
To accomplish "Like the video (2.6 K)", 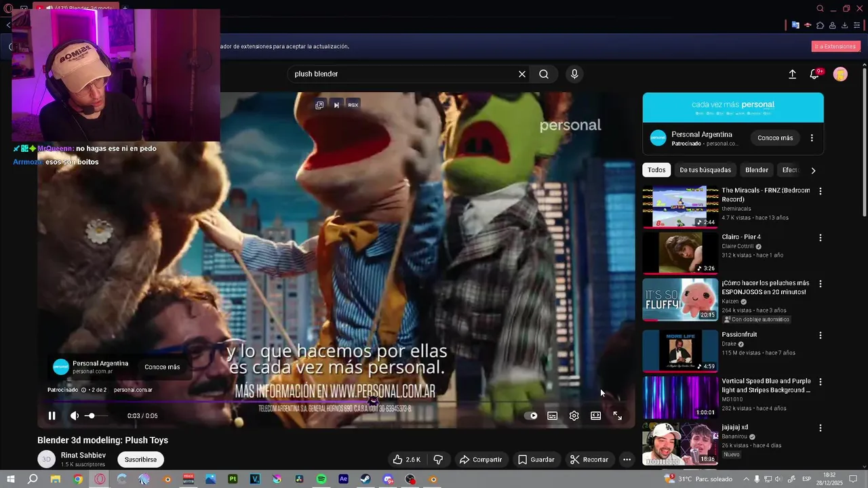I will click(406, 460).
